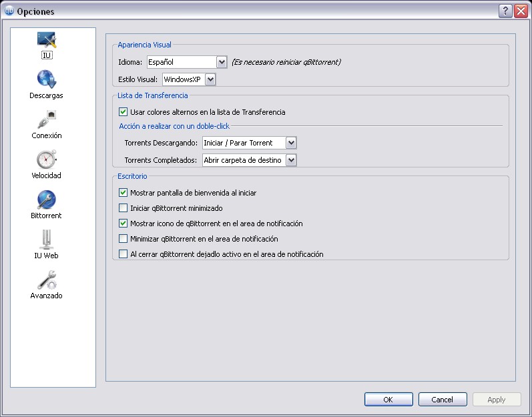Select the Conexión plug icon

tap(47, 119)
